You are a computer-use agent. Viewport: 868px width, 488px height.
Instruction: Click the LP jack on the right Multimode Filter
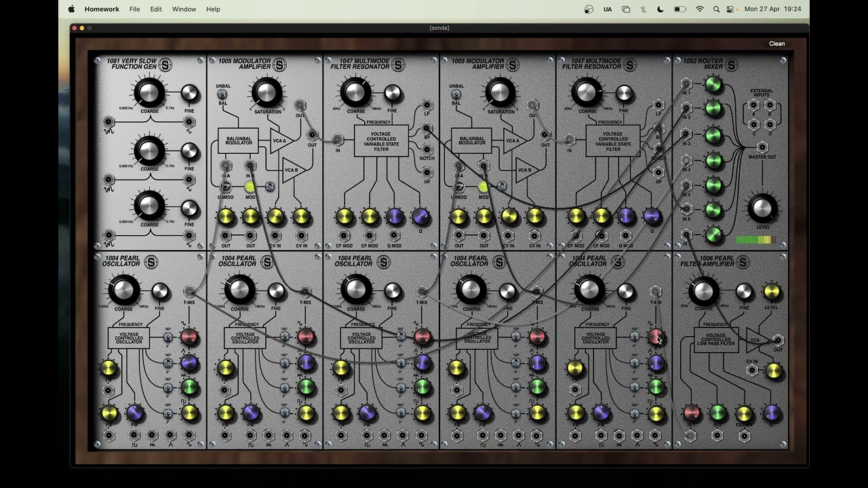click(x=658, y=106)
